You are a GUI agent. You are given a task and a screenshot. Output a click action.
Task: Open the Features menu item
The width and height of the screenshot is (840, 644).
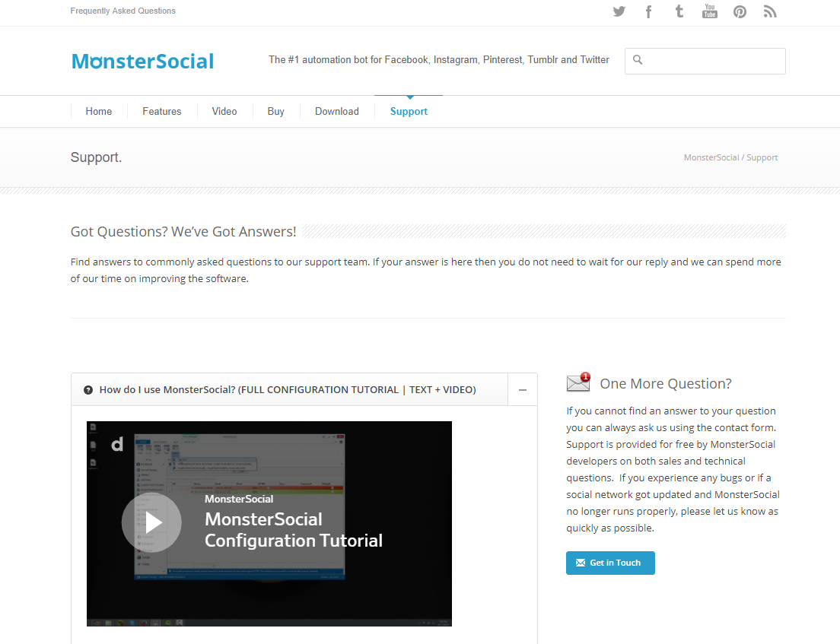pos(162,111)
